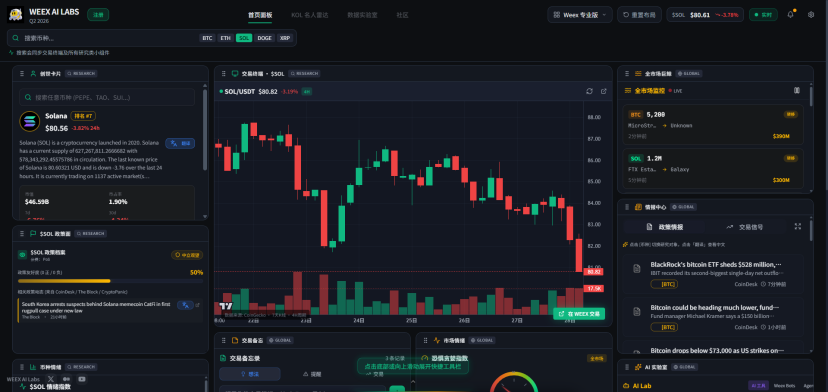This screenshot has width=828, height=392.
Task: Grab the AI 实验室 panel drag handle
Action: click(627, 367)
